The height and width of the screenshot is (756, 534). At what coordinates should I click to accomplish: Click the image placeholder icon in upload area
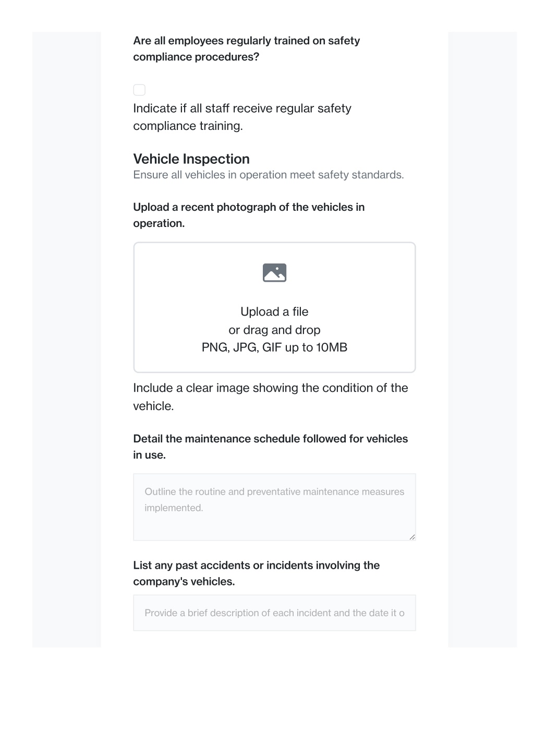click(x=274, y=273)
